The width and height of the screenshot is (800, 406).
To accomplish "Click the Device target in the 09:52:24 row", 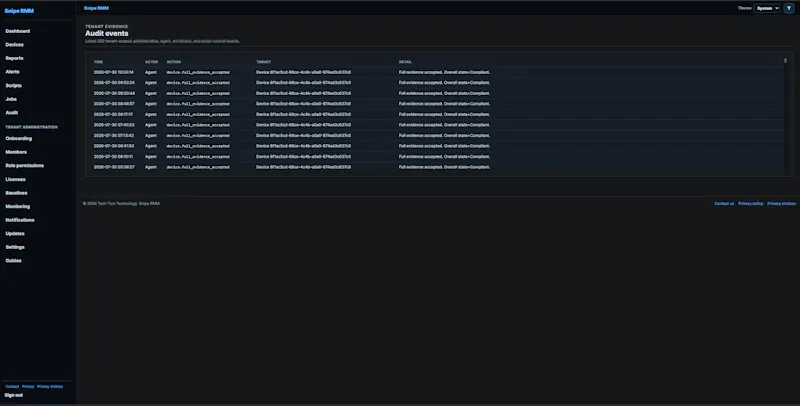I will (304, 83).
